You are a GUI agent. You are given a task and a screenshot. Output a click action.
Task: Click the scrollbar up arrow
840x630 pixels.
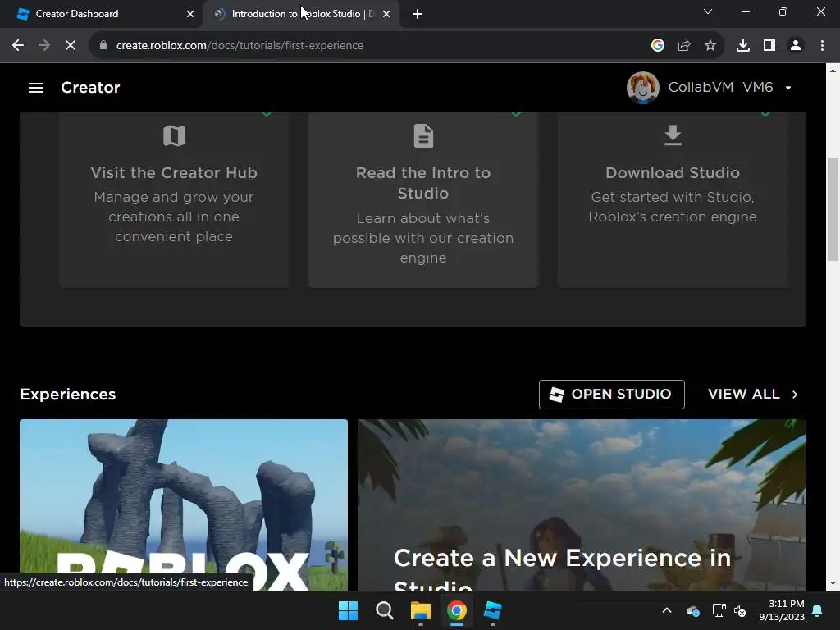click(x=833, y=71)
